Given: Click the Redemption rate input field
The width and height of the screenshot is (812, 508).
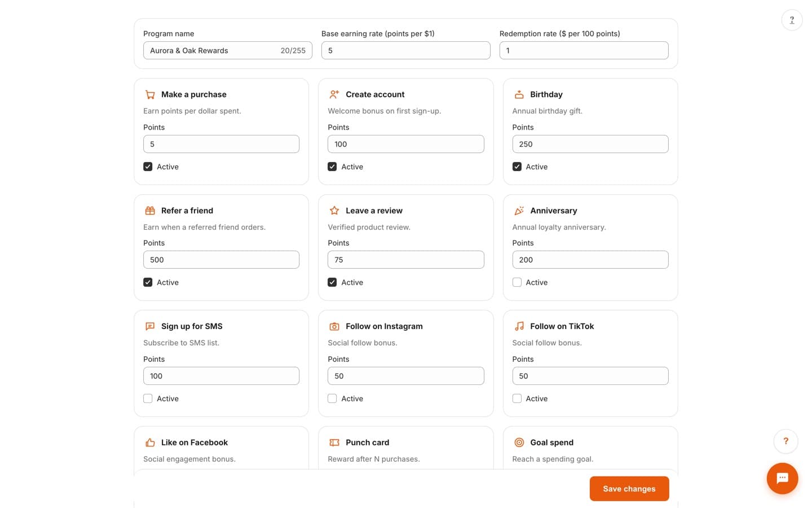Looking at the screenshot, I should click(x=584, y=50).
